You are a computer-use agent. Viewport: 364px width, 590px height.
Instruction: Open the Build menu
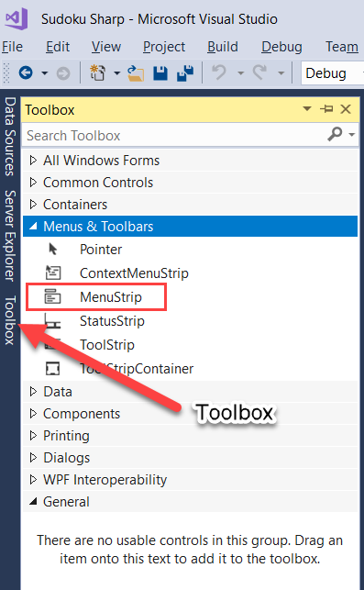pos(223,47)
